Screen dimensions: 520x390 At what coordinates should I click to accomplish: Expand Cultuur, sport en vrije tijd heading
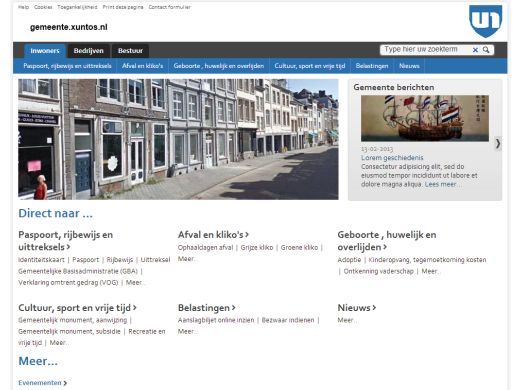point(77,308)
